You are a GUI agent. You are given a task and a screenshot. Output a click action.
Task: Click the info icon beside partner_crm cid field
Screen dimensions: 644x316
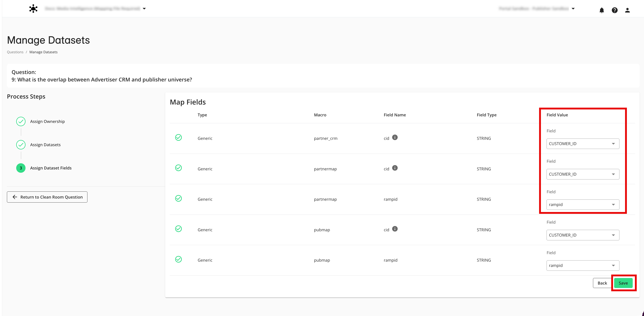click(x=395, y=137)
